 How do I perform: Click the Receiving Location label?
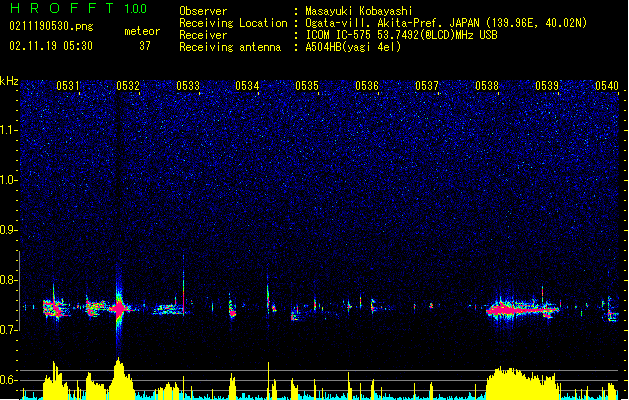[x=233, y=23]
